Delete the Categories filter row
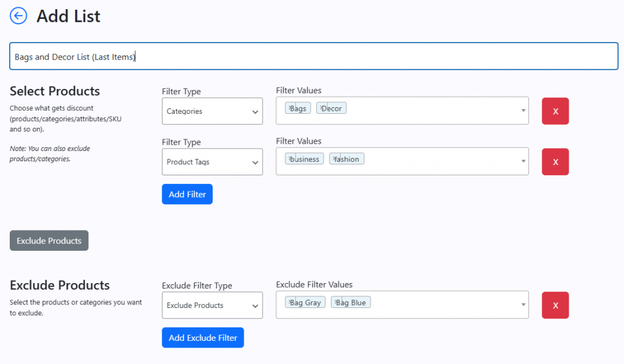Image resolution: width=624 pixels, height=364 pixels. click(555, 111)
